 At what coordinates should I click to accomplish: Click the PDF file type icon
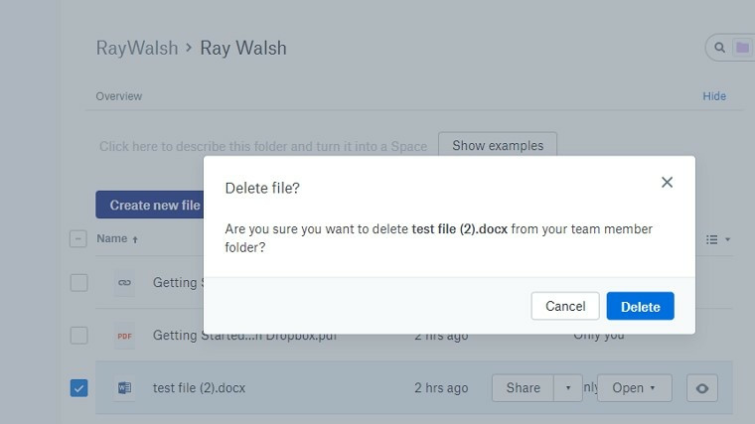tap(124, 336)
